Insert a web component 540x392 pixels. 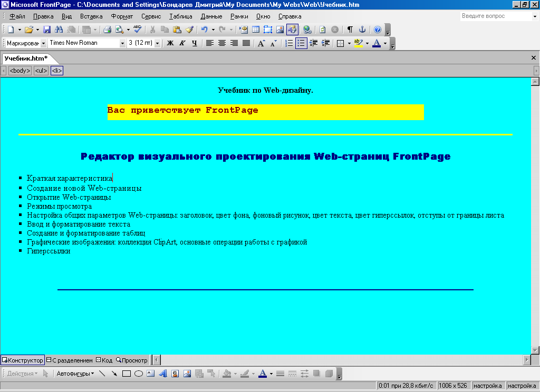tap(244, 30)
